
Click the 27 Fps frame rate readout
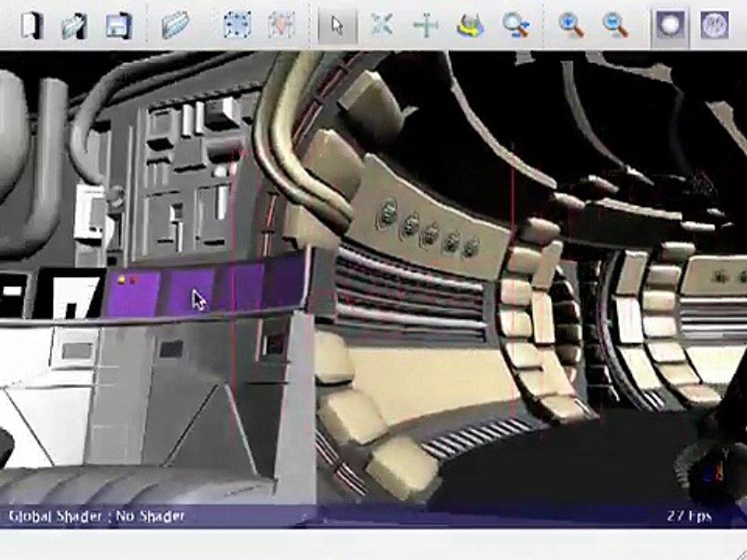pyautogui.click(x=689, y=516)
